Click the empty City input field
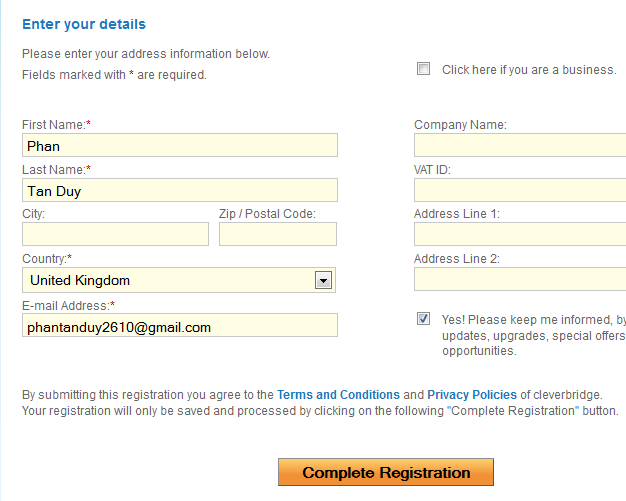 [115, 235]
